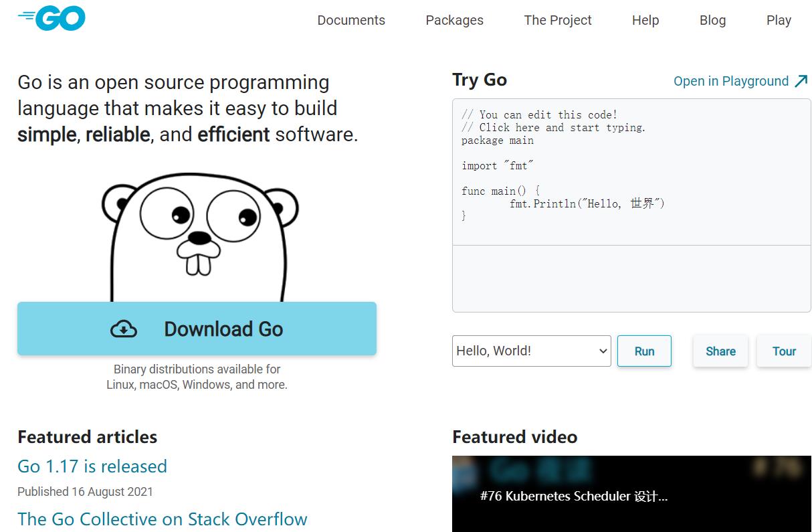Click the Download Go button
Viewport: 812px width, 532px height.
(x=197, y=329)
